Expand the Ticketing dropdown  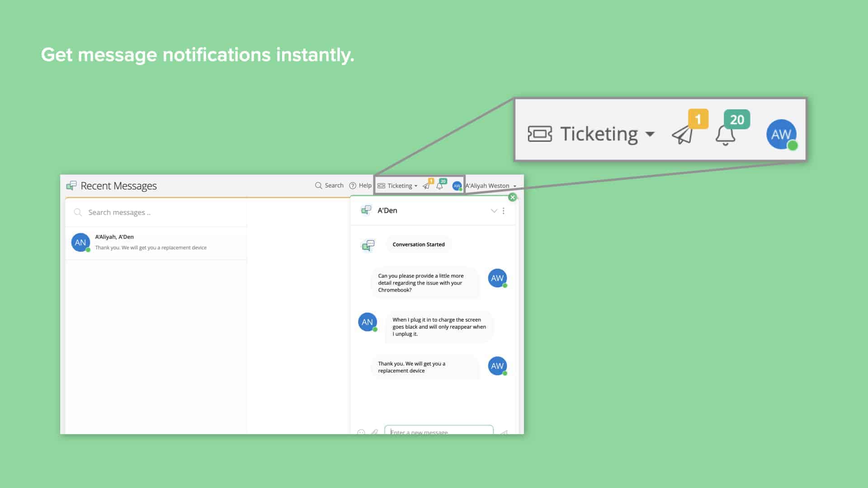tap(416, 186)
